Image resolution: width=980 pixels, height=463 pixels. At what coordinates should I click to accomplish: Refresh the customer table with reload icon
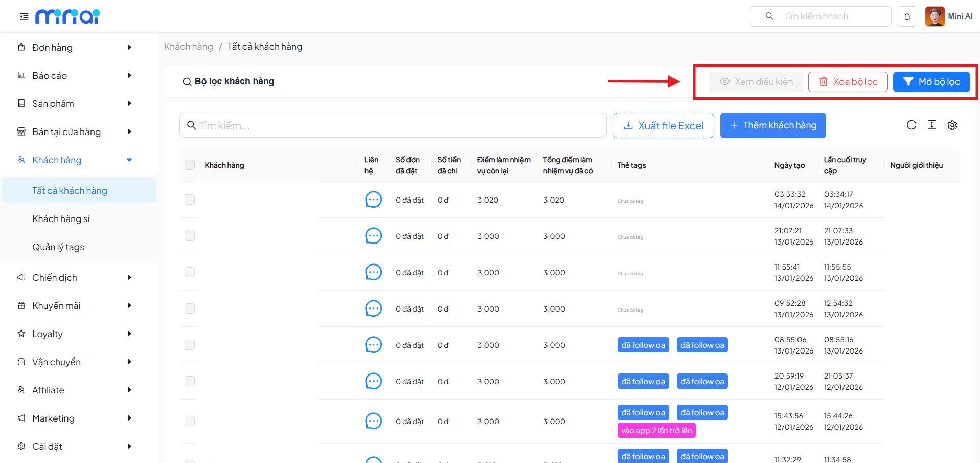911,125
